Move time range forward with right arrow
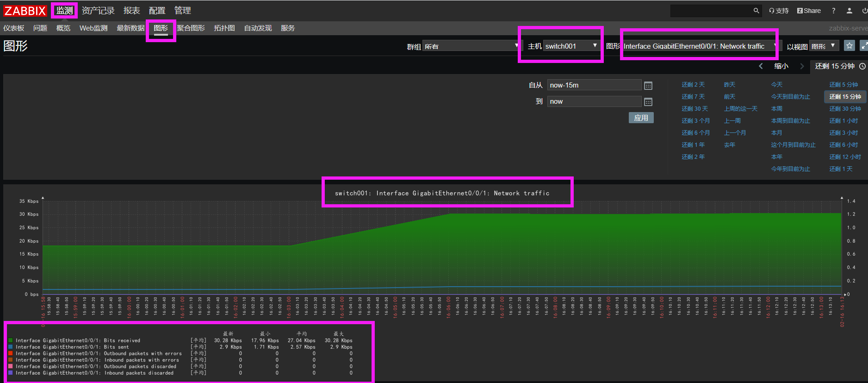The image size is (868, 383). tap(802, 66)
